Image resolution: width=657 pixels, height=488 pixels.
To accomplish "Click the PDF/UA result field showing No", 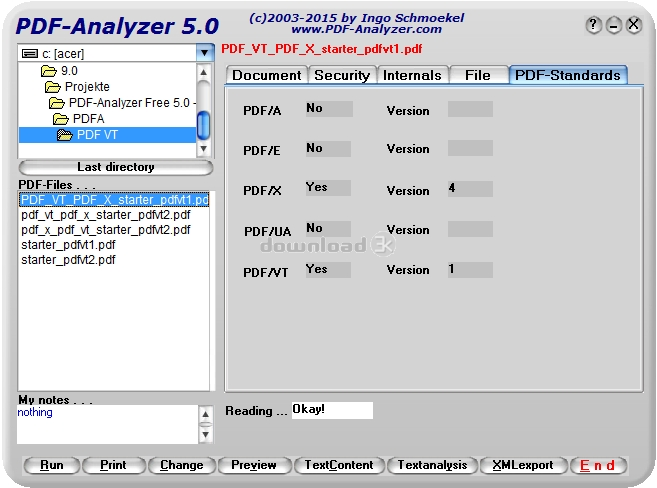I will [328, 229].
